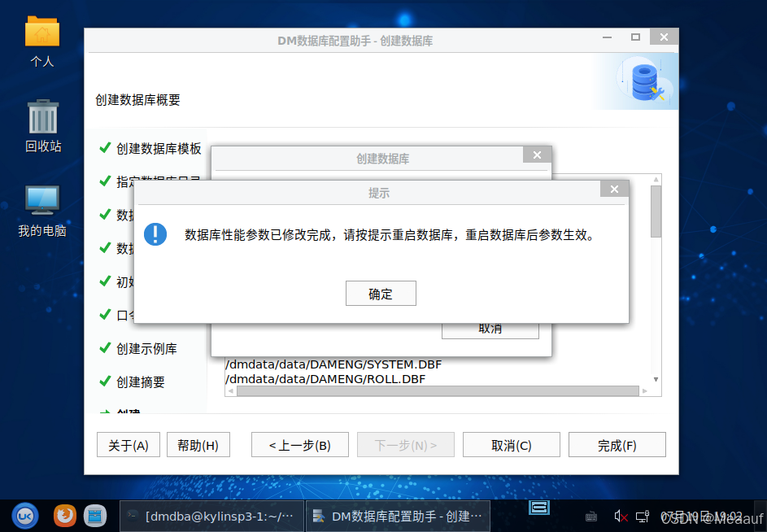Screen dimensions: 767x532
Task: Switch to DM数据库配置助手 taskbar entry
Action: 399,516
